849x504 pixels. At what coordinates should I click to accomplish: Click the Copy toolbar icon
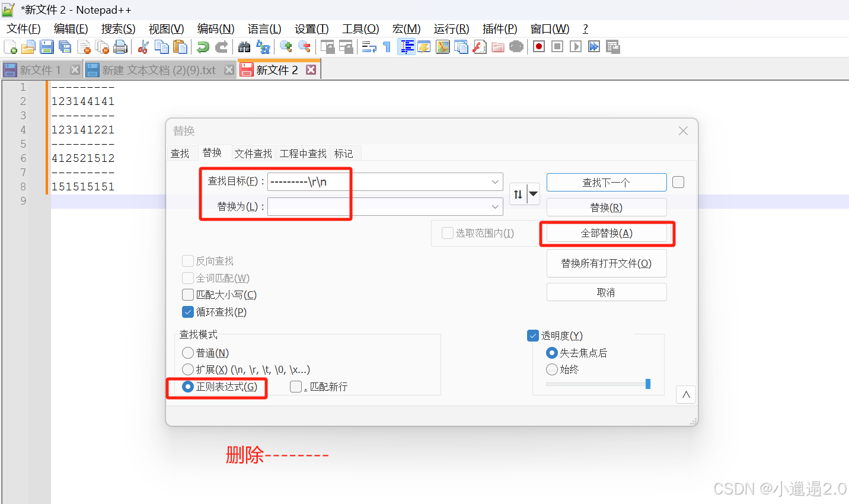coord(161,47)
